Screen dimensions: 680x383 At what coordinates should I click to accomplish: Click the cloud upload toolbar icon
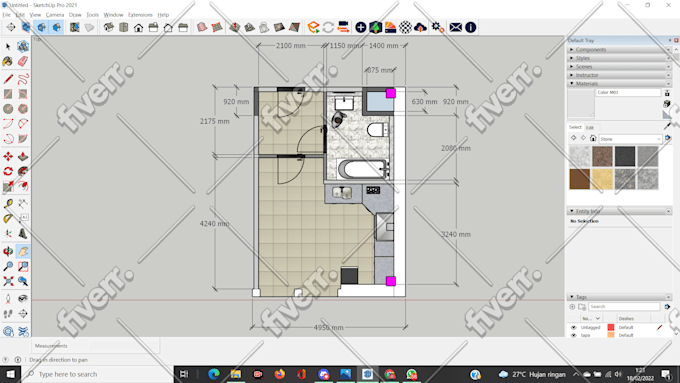pyautogui.click(x=420, y=27)
